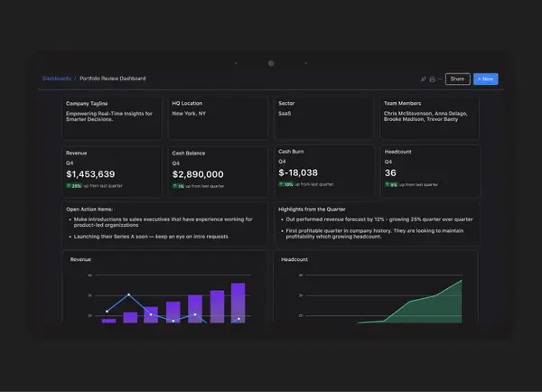Click the green arrow on Headcount badge
Image resolution: width=542 pixels, height=392 pixels.
[388, 184]
